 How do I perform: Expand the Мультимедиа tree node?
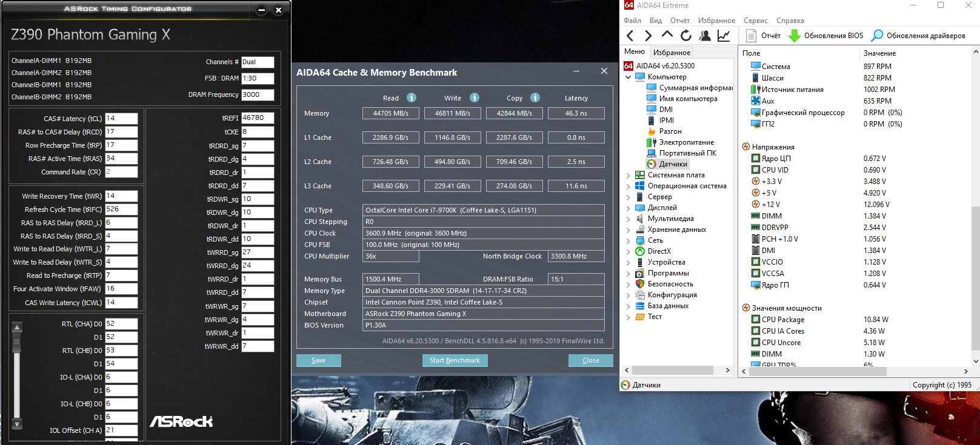pos(628,219)
